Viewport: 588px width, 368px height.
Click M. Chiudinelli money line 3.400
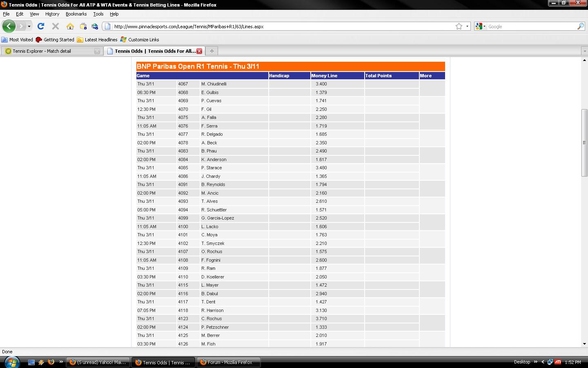click(321, 84)
